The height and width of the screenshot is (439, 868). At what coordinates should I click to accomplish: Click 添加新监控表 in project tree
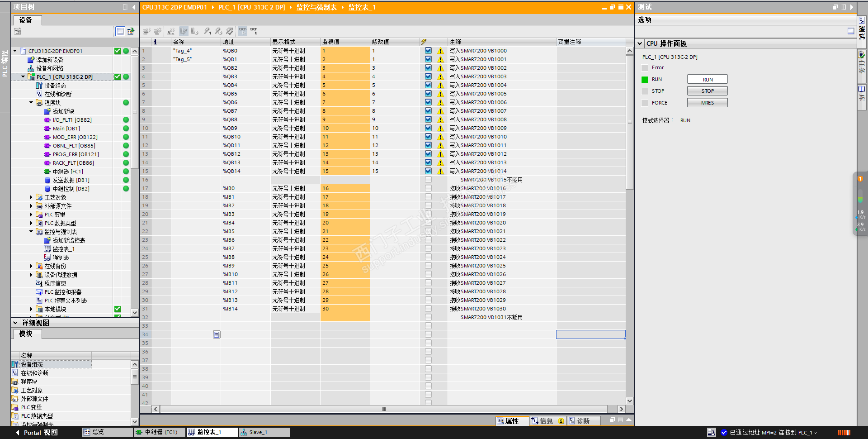(x=69, y=240)
